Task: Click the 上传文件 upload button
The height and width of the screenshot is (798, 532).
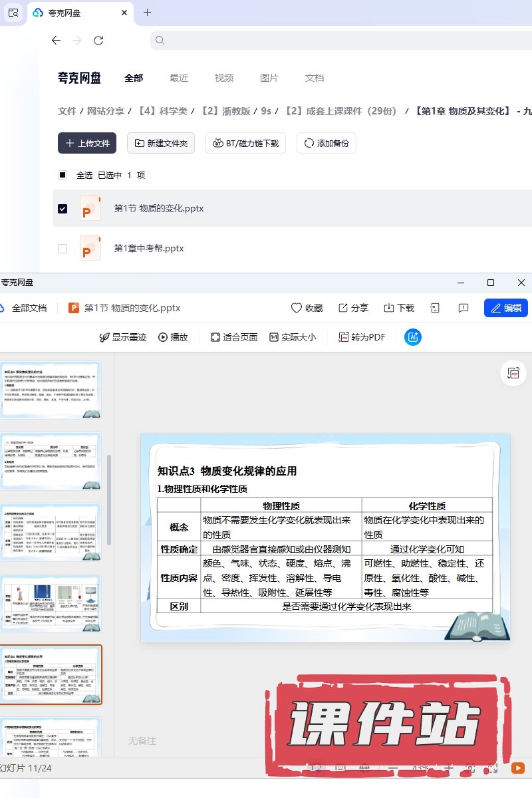Action: (x=87, y=143)
